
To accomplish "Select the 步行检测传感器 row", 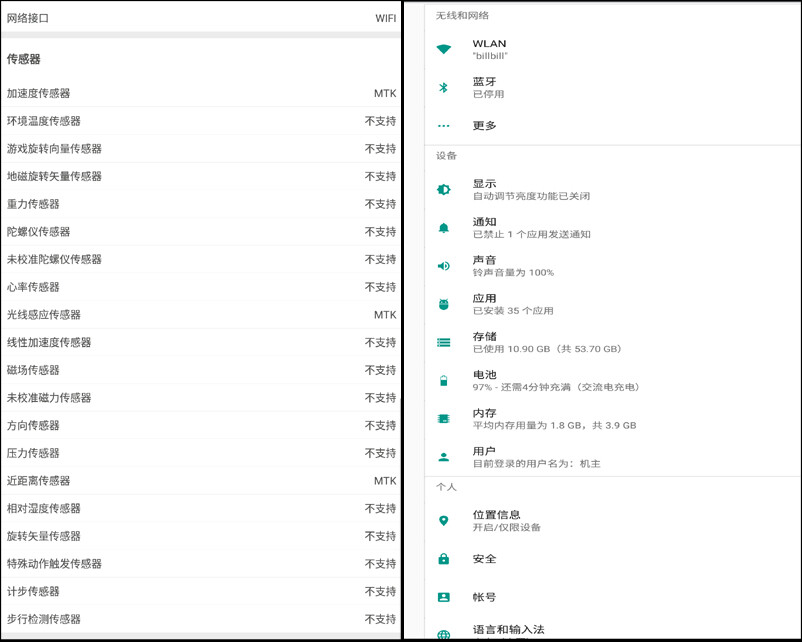I will 201,618.
